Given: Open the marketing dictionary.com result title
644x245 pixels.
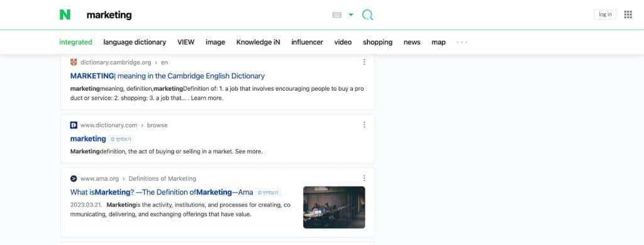Looking at the screenshot, I should coord(88,139).
